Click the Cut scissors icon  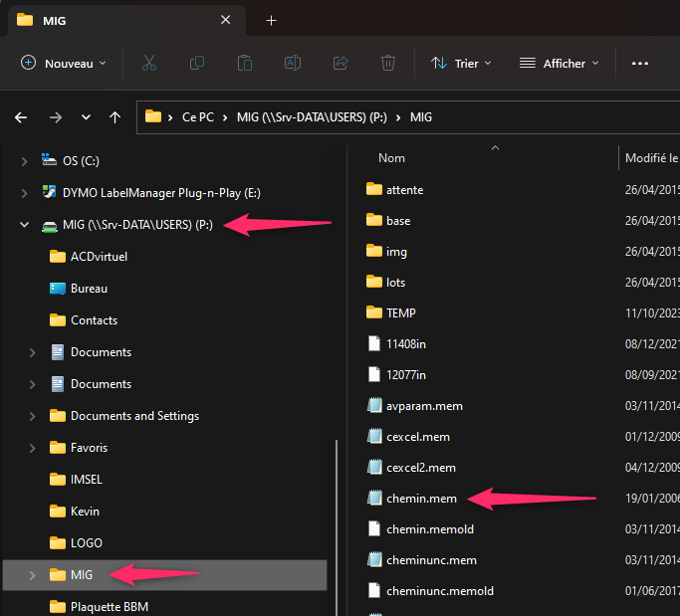pos(149,63)
